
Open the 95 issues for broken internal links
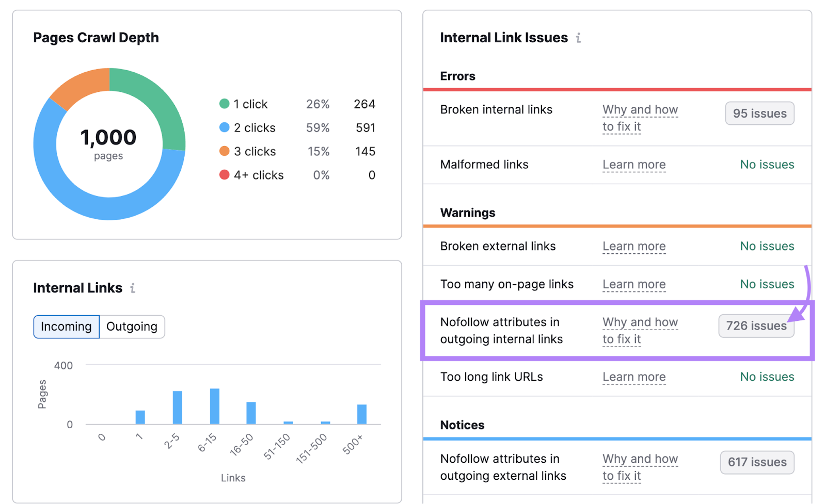click(759, 113)
